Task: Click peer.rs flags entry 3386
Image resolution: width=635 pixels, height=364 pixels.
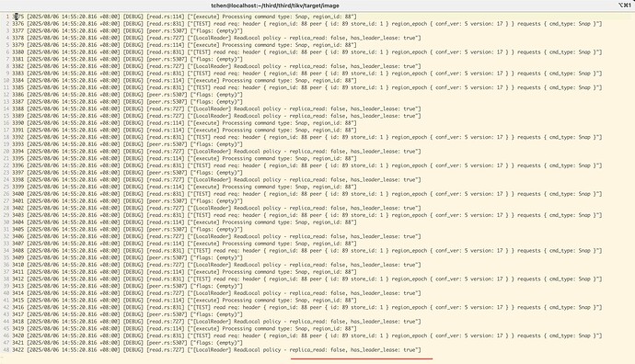Action: coord(128,95)
